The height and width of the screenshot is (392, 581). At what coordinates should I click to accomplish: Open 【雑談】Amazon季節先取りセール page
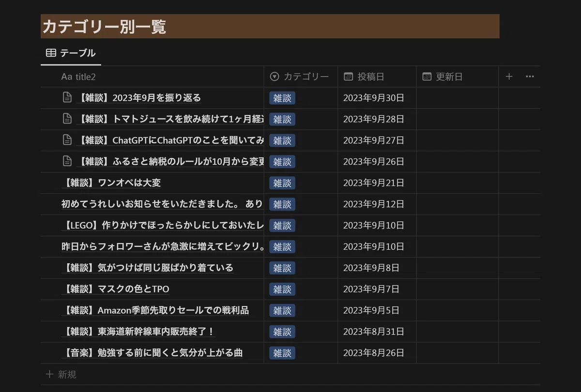(x=155, y=311)
